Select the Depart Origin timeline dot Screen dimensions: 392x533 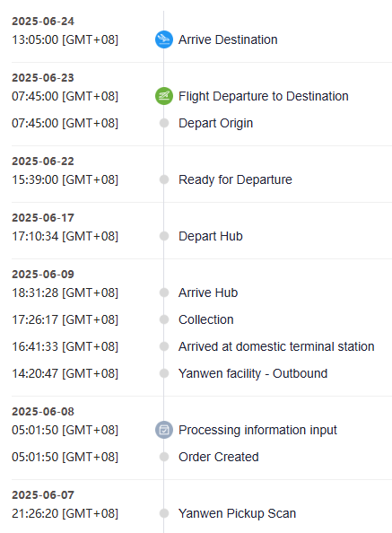click(x=164, y=123)
